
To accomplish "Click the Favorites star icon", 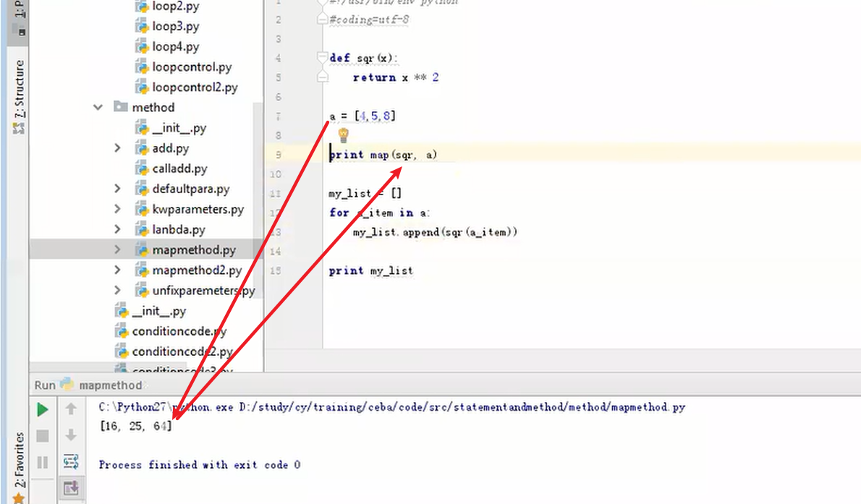I will click(18, 498).
